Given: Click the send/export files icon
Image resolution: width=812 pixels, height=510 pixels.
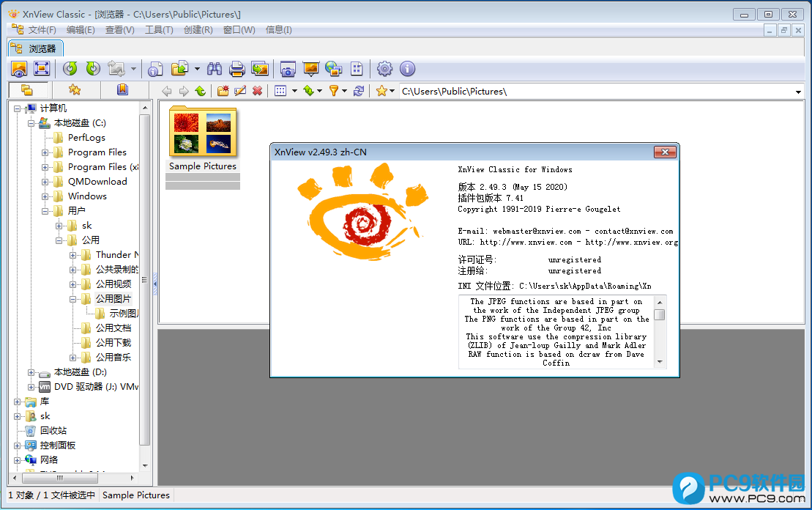Looking at the screenshot, I should [x=179, y=68].
